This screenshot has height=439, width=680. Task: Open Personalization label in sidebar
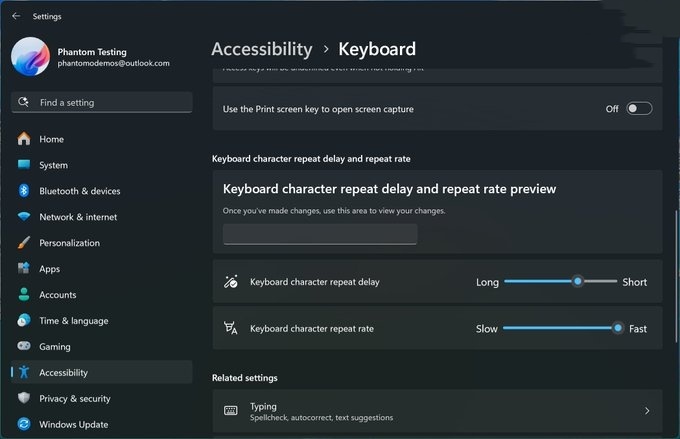(69, 243)
